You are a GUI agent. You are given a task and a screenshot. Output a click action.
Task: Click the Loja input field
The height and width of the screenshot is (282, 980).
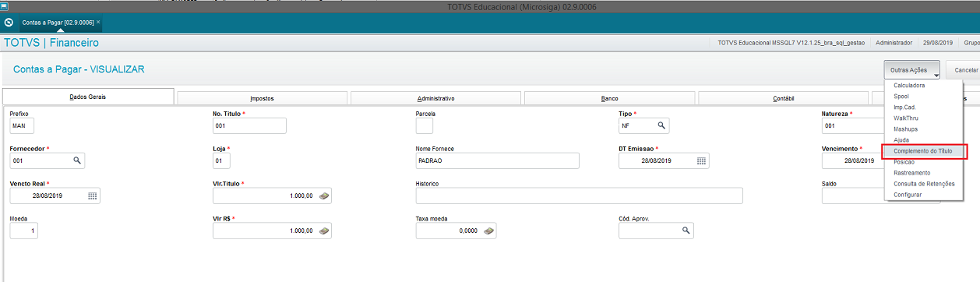[x=221, y=160]
